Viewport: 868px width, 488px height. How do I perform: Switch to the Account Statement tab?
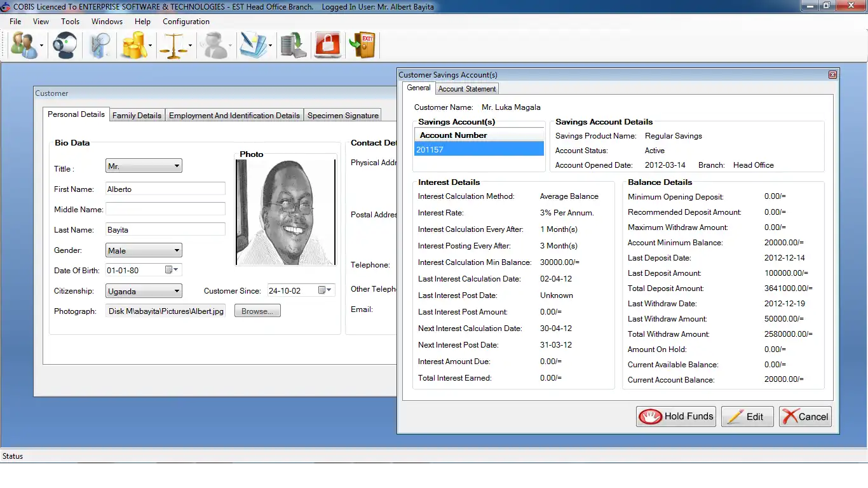(467, 89)
